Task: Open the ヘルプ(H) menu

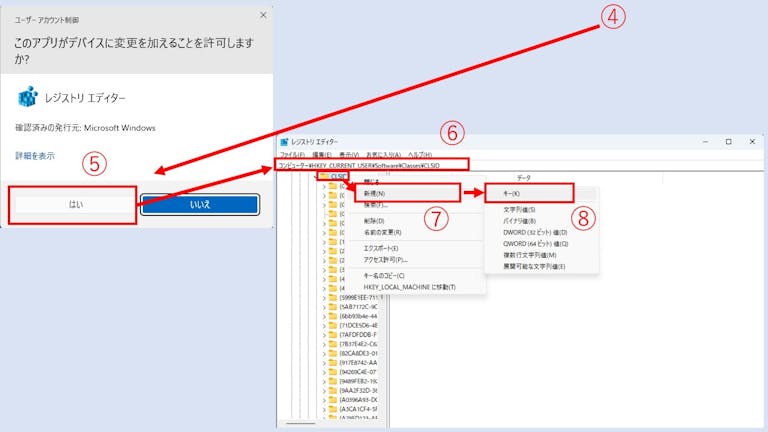Action: pyautogui.click(x=420, y=155)
